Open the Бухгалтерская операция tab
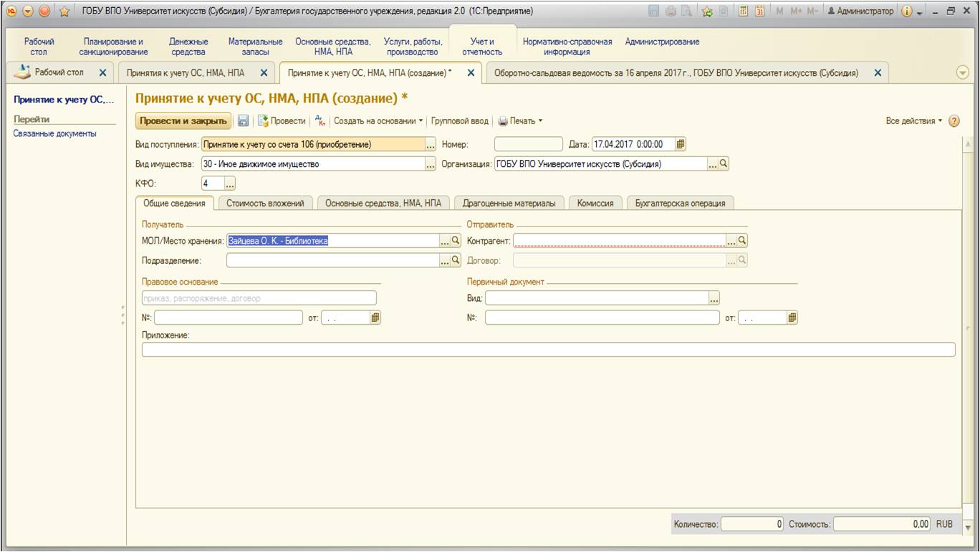This screenshot has height=552, width=980. click(680, 203)
